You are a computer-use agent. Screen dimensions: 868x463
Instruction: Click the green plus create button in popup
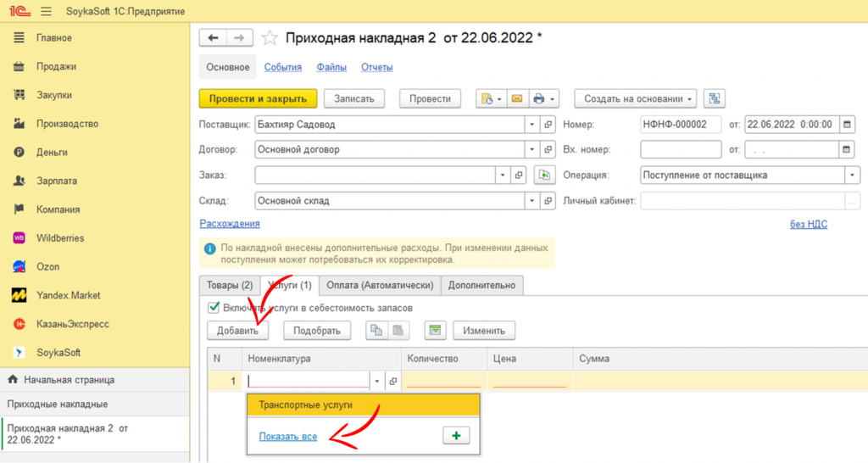tap(456, 436)
